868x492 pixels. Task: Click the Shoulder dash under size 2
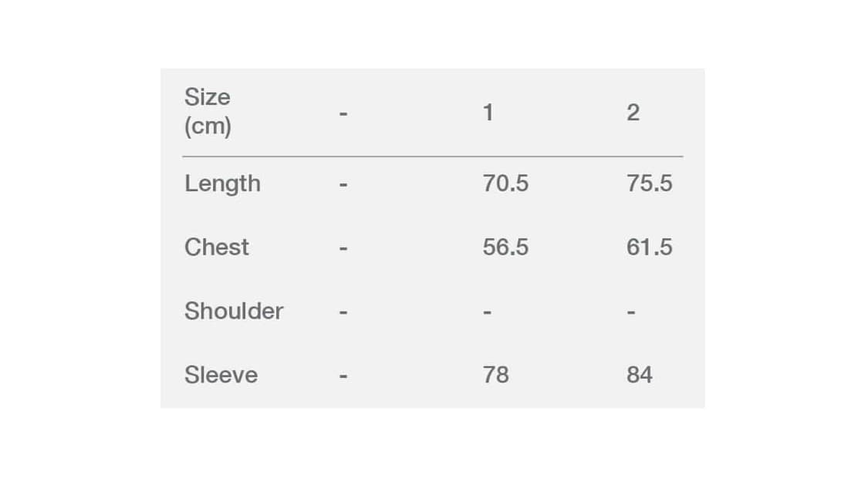click(x=631, y=312)
